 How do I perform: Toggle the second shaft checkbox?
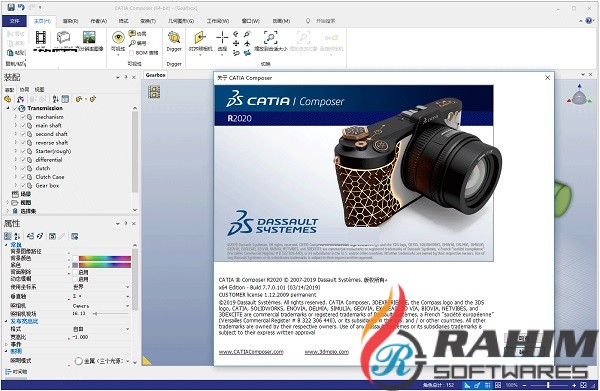point(23,134)
